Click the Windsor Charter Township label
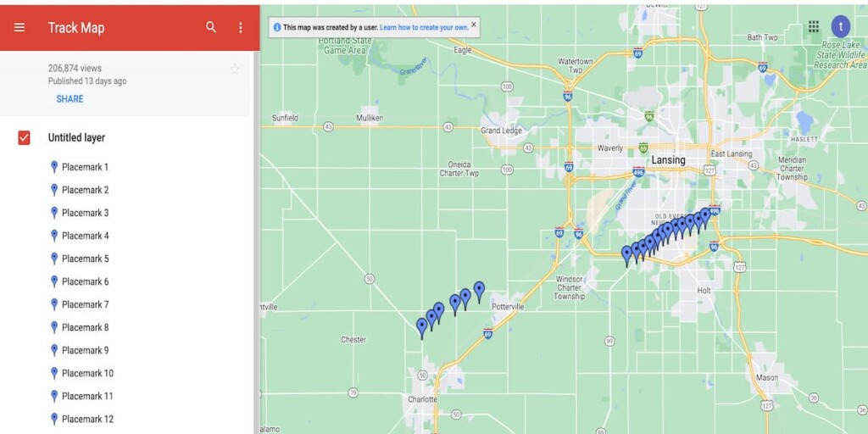 pos(570,288)
